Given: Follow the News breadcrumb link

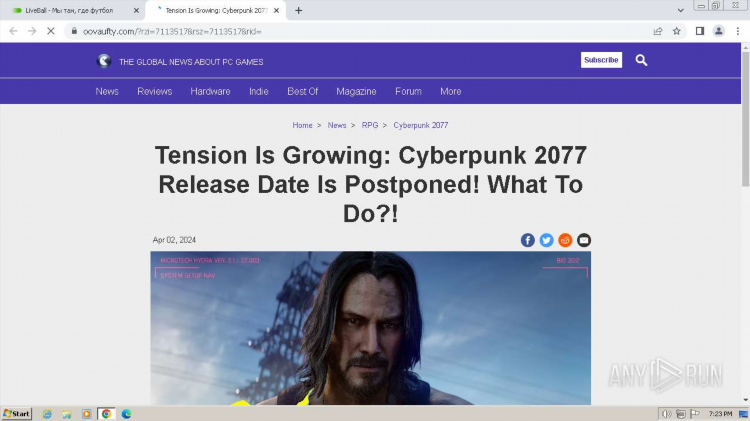Looking at the screenshot, I should (x=337, y=125).
